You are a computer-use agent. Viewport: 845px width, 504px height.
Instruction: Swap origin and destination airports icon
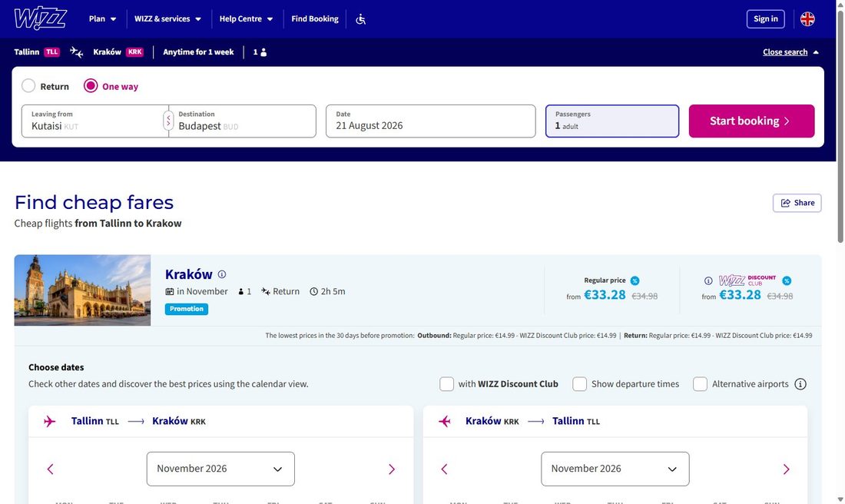pyautogui.click(x=168, y=121)
